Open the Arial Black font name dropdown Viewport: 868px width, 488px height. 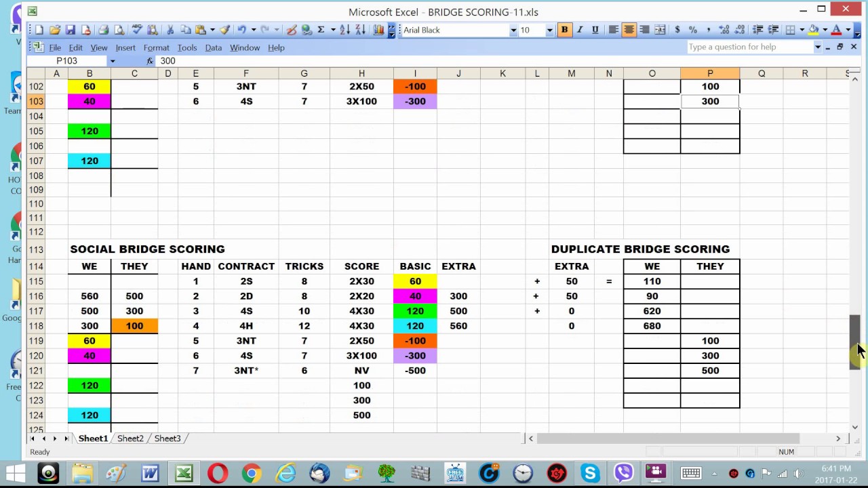[513, 30]
